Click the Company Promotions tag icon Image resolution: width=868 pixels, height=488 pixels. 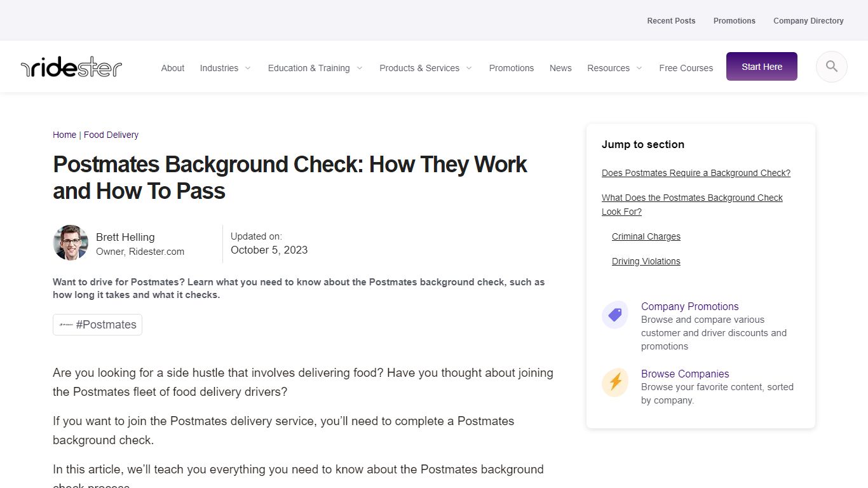[615, 315]
